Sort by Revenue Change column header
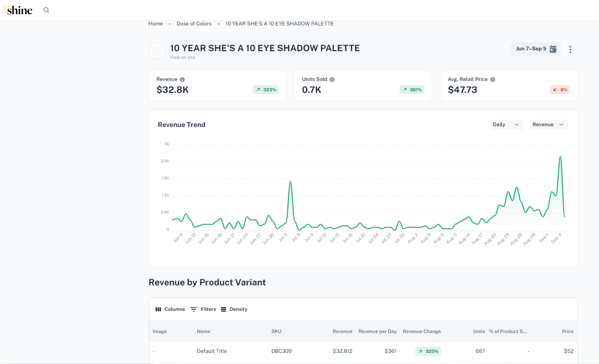This screenshot has width=599, height=364. pos(422,331)
